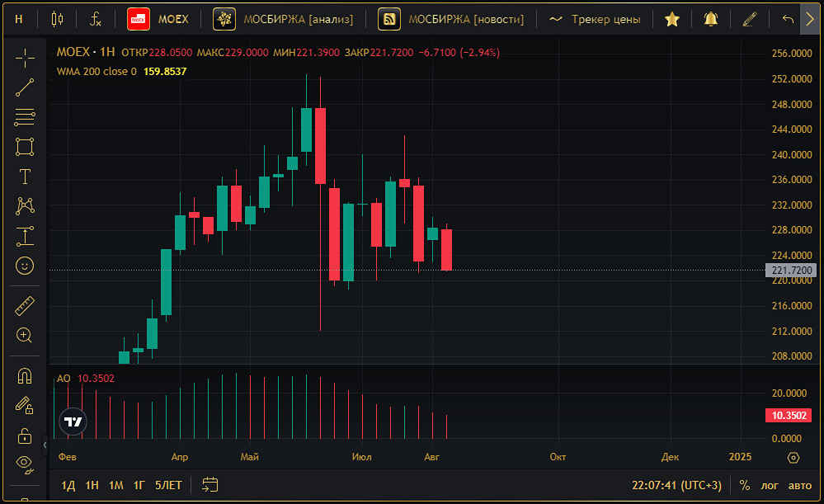The width and height of the screenshot is (824, 504).
Task: Select the price range measurement tool
Action: pos(25,236)
